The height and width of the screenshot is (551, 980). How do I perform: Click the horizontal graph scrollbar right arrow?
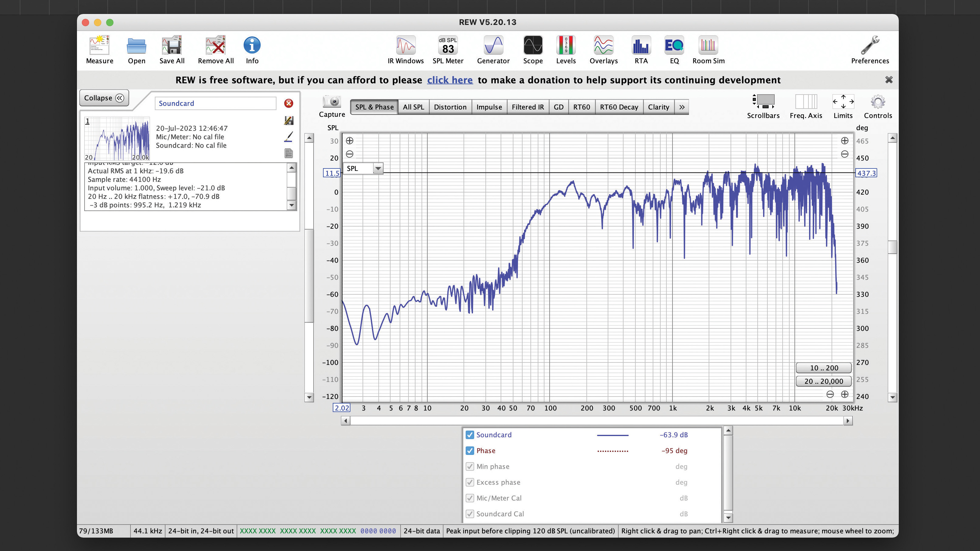point(848,421)
